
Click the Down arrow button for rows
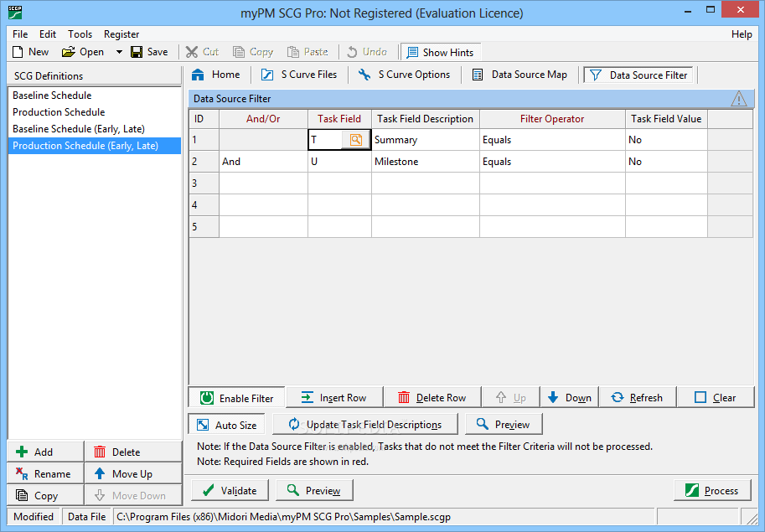pos(570,397)
